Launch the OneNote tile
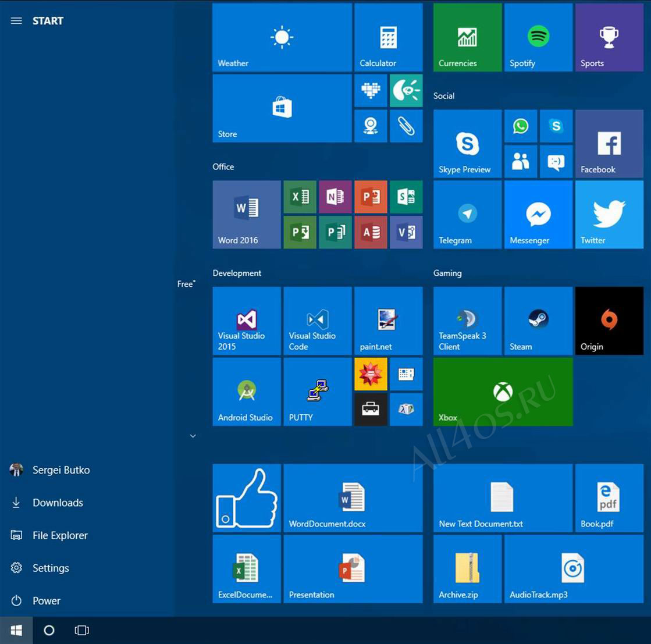Viewport: 651px width, 644px height. (336, 197)
